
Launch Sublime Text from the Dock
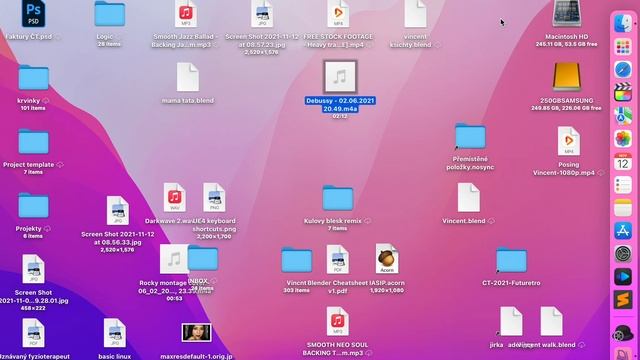pyautogui.click(x=622, y=300)
